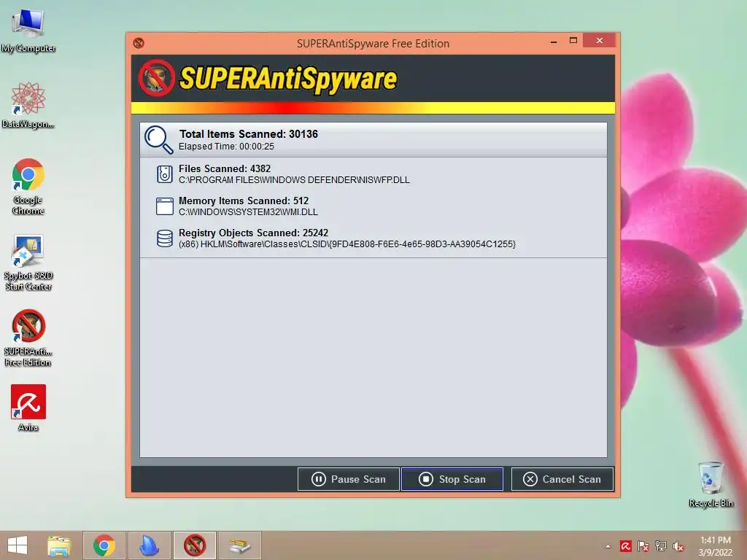The image size is (747, 560).
Task: Click the magnifying glass scan icon
Action: click(x=158, y=140)
